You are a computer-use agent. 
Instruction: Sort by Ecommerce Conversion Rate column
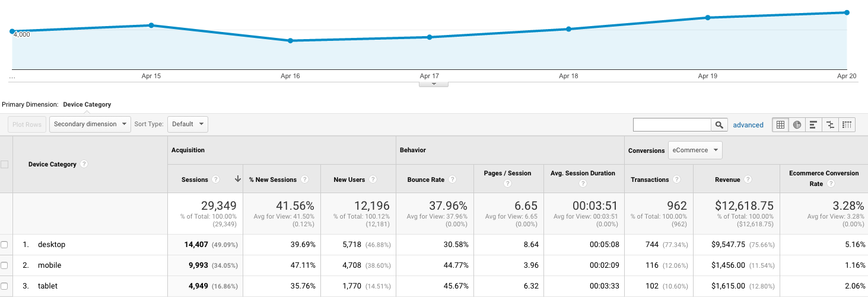824,178
